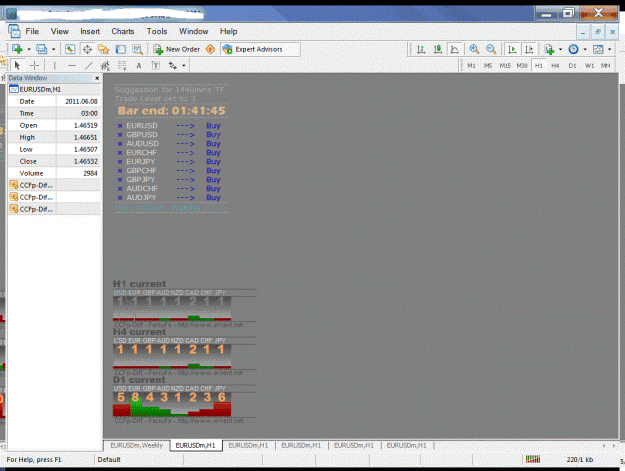The height and width of the screenshot is (471, 625).
Task: Switch chart to Bar Chart mode
Action: click(421, 49)
